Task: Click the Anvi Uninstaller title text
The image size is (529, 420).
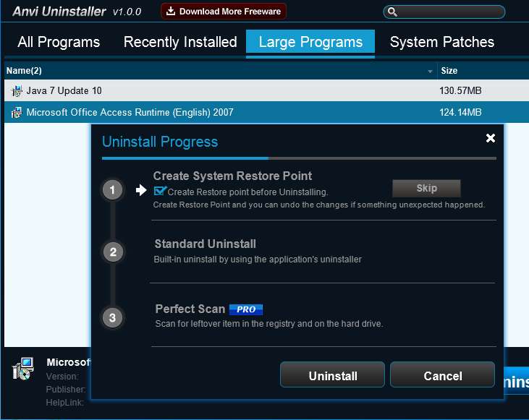Action: point(59,12)
